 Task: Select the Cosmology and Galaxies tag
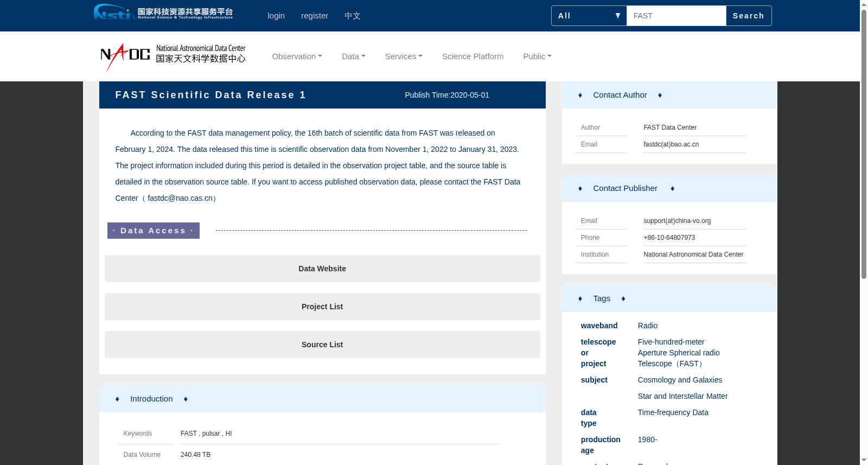680,380
